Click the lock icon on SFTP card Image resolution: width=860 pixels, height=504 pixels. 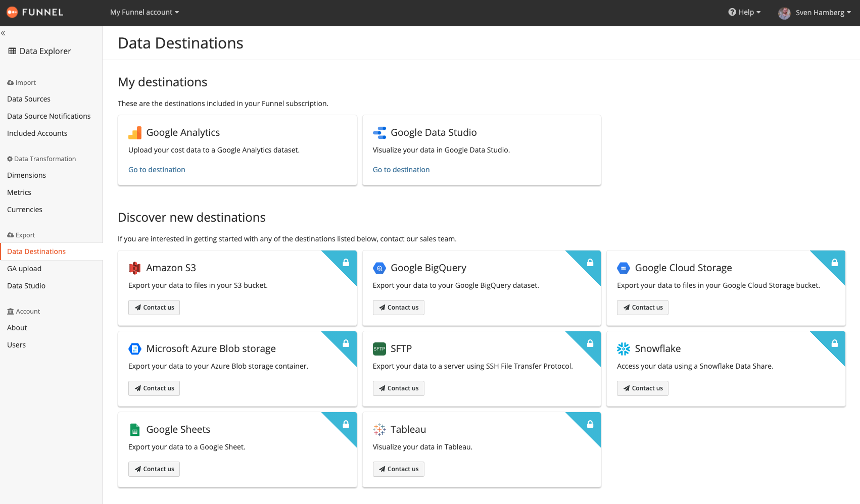[590, 343]
